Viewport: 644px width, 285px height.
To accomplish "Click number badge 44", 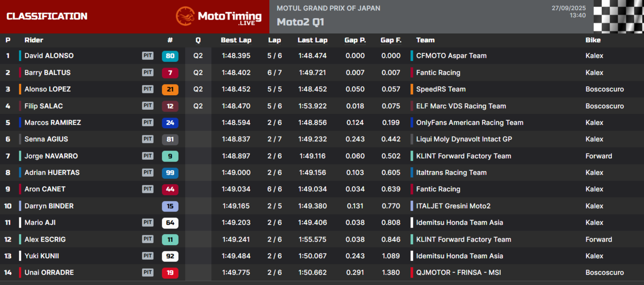I will tap(170, 189).
